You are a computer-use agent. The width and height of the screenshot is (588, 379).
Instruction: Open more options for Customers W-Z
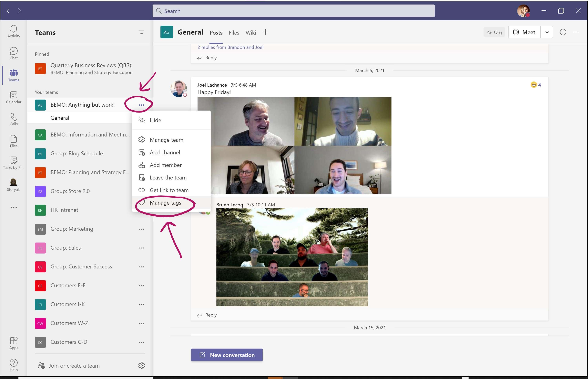point(141,323)
